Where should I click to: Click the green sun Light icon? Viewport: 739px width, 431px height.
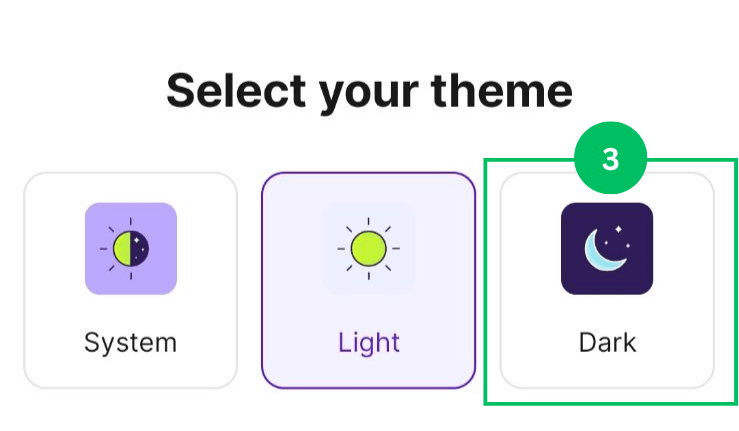pos(368,248)
